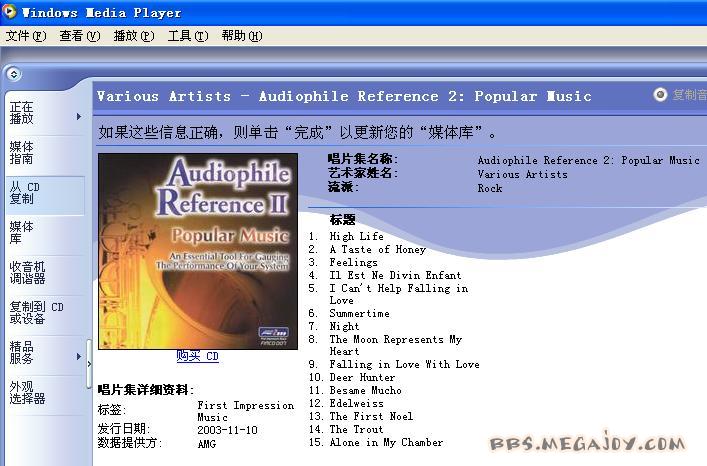The width and height of the screenshot is (707, 466).
Task: Click the Various Artists album heading banner
Action: 344,96
